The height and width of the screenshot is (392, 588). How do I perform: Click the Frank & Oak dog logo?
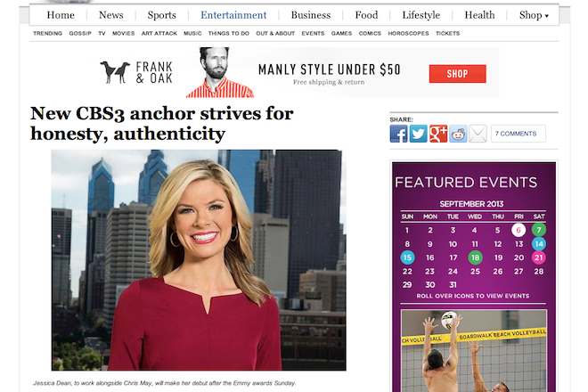(115, 72)
